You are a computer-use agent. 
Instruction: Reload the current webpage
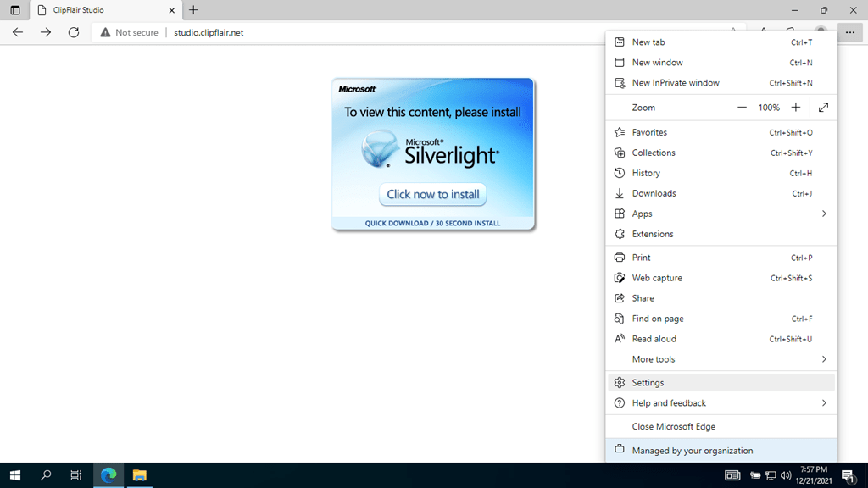tap(74, 32)
